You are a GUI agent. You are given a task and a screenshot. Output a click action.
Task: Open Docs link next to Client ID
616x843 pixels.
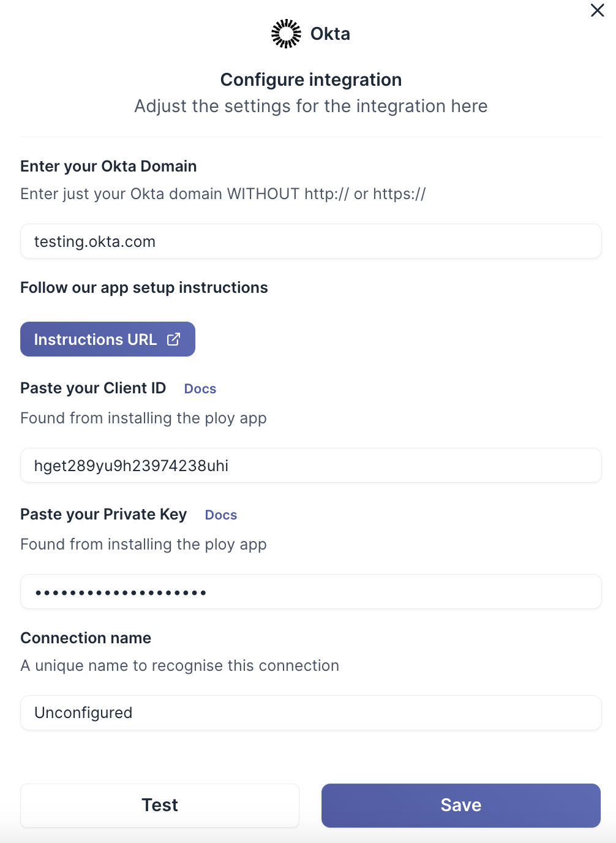200,389
